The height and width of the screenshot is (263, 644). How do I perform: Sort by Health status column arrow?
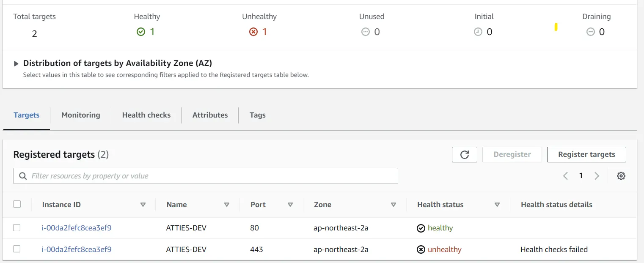(x=497, y=205)
